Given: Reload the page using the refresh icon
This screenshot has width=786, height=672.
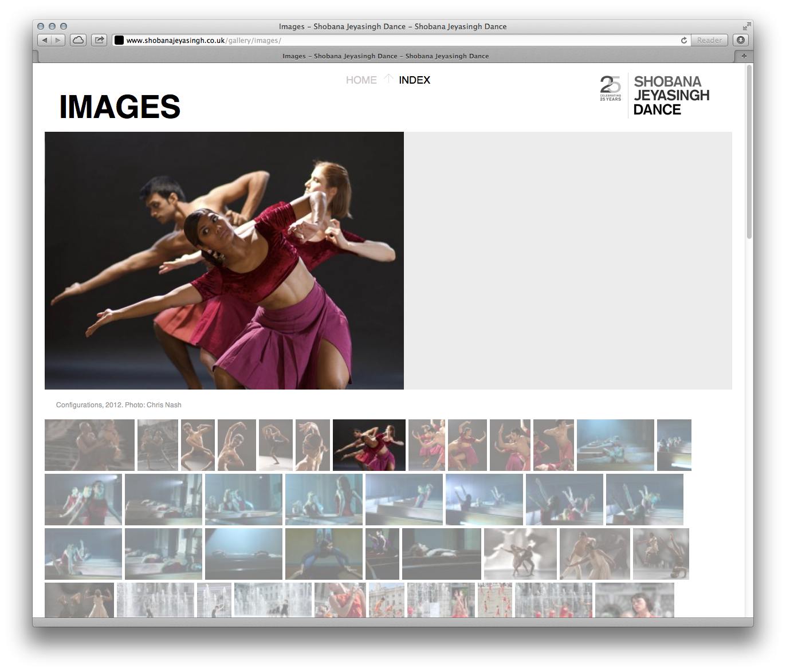Looking at the screenshot, I should tap(684, 41).
